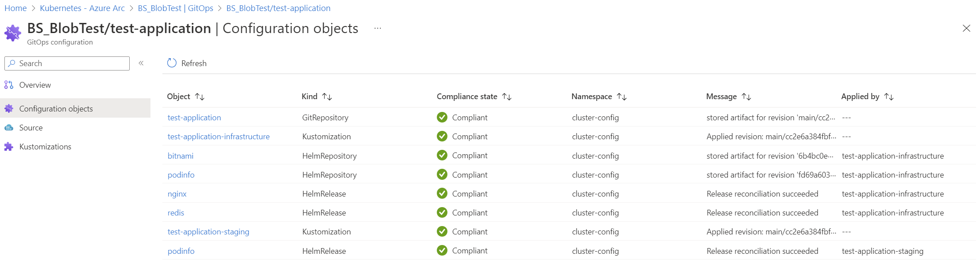Close the Configuration objects pane

pyautogui.click(x=966, y=28)
